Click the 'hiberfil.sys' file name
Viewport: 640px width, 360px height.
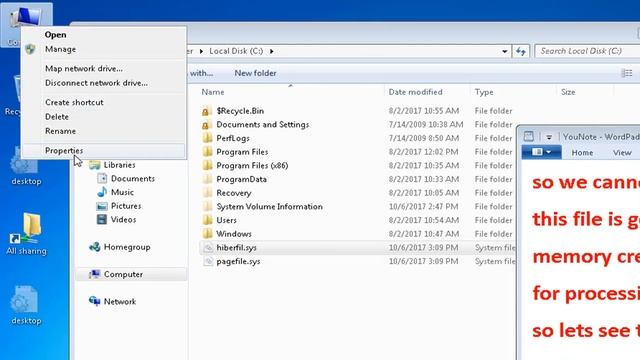point(236,248)
